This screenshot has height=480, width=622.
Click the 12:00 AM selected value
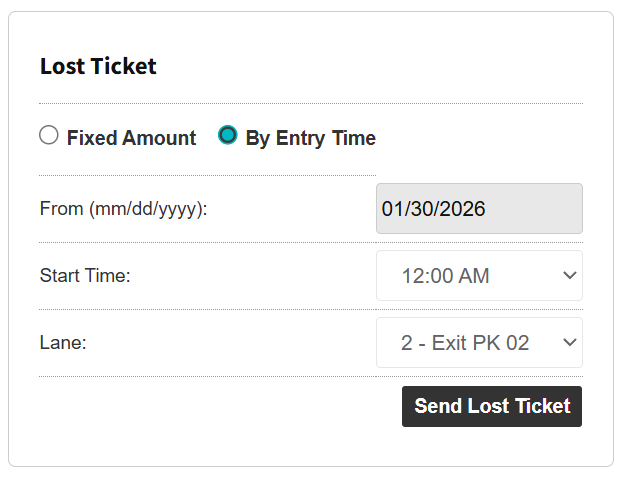tap(445, 275)
